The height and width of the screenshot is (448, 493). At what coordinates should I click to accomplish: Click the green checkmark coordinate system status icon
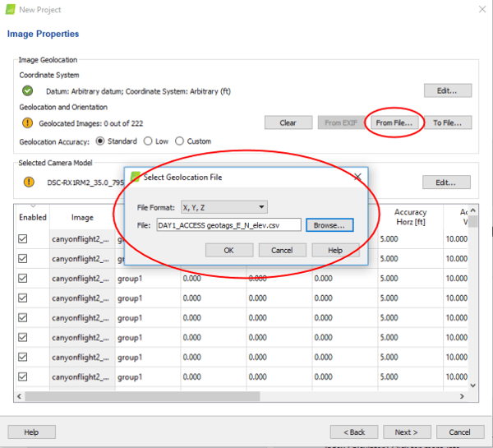tap(28, 90)
